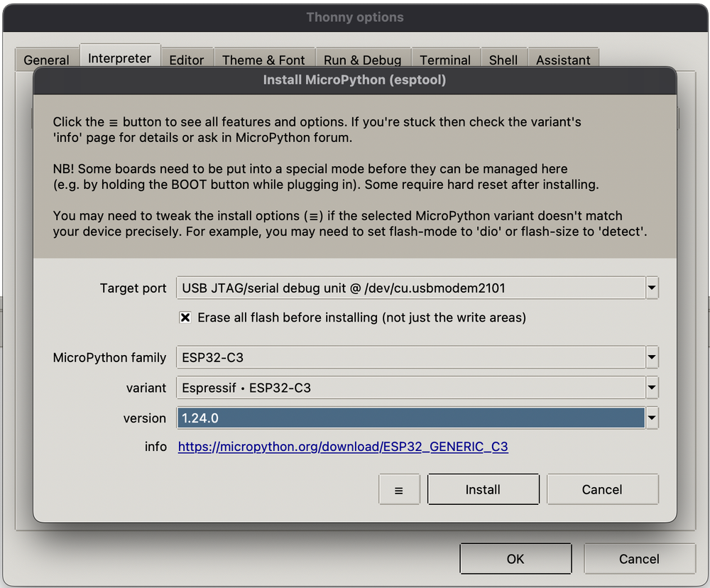
Task: Open the Editor tab
Action: coord(187,60)
